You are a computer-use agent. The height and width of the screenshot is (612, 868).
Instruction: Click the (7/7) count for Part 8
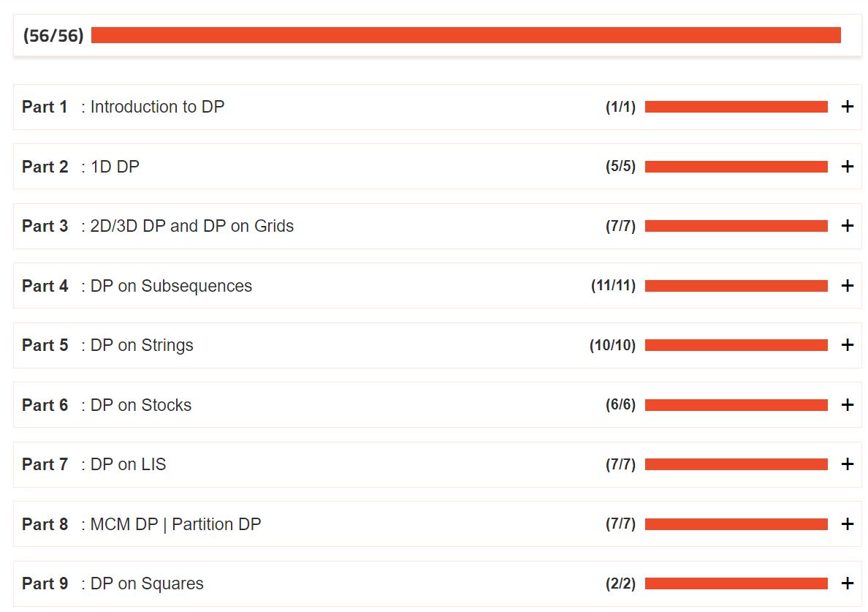click(x=620, y=524)
